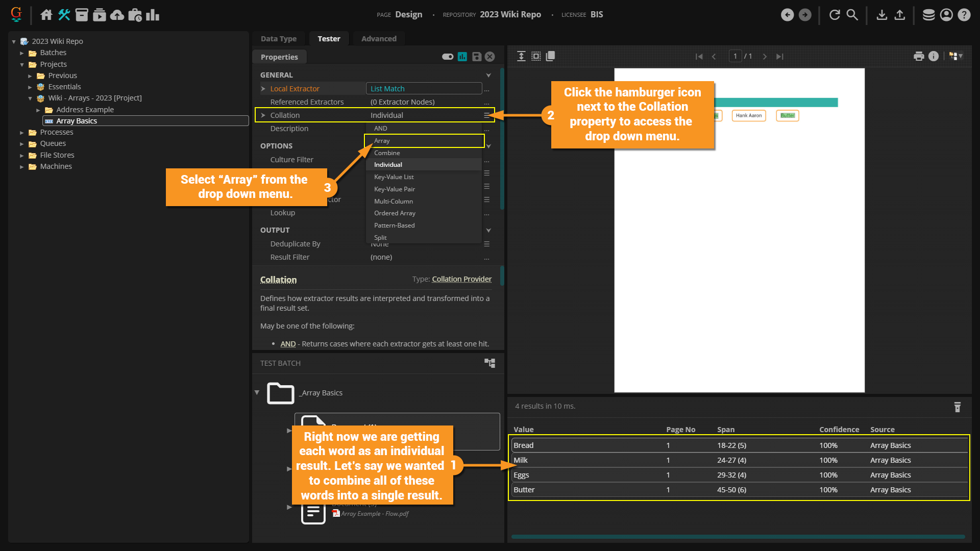Switch to the Advanced tab
This screenshot has height=551, width=980.
pos(379,39)
